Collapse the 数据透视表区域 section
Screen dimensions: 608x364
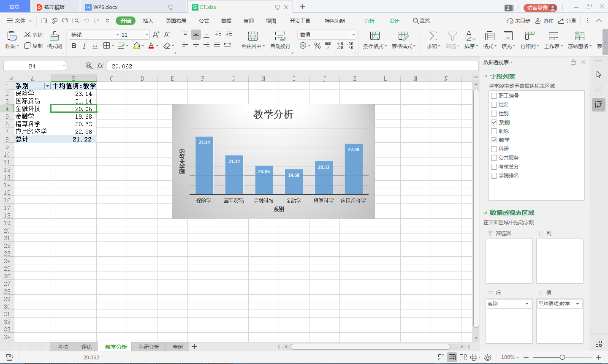coord(486,213)
